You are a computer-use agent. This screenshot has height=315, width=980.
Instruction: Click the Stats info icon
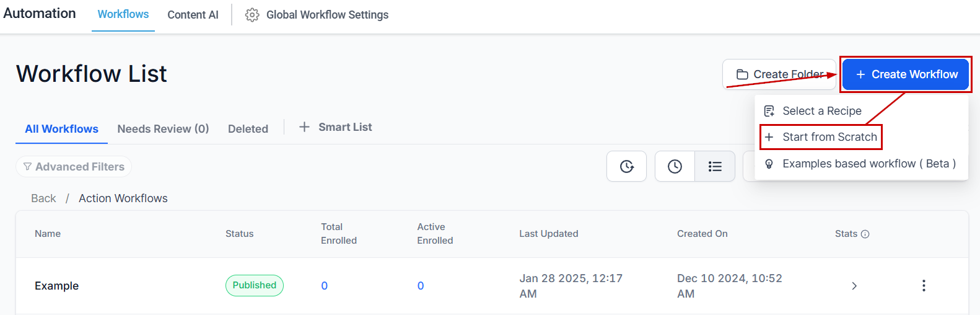tap(865, 234)
